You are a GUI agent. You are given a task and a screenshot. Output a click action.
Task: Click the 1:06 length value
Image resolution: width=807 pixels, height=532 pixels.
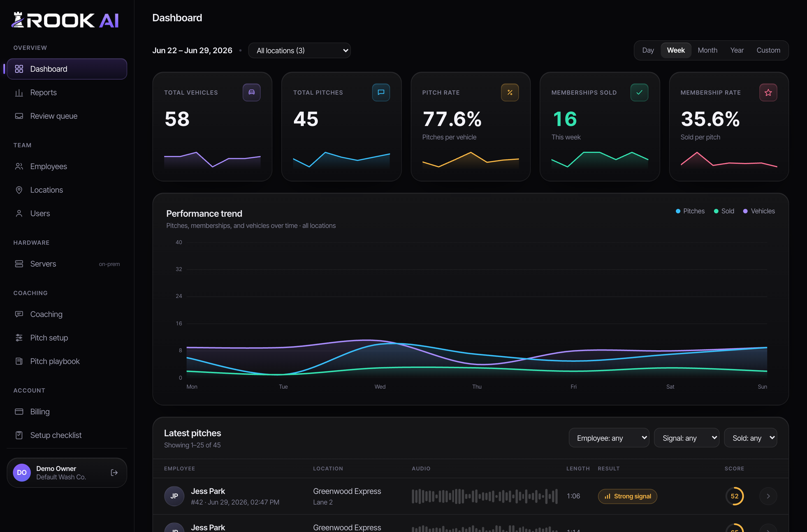click(x=573, y=496)
